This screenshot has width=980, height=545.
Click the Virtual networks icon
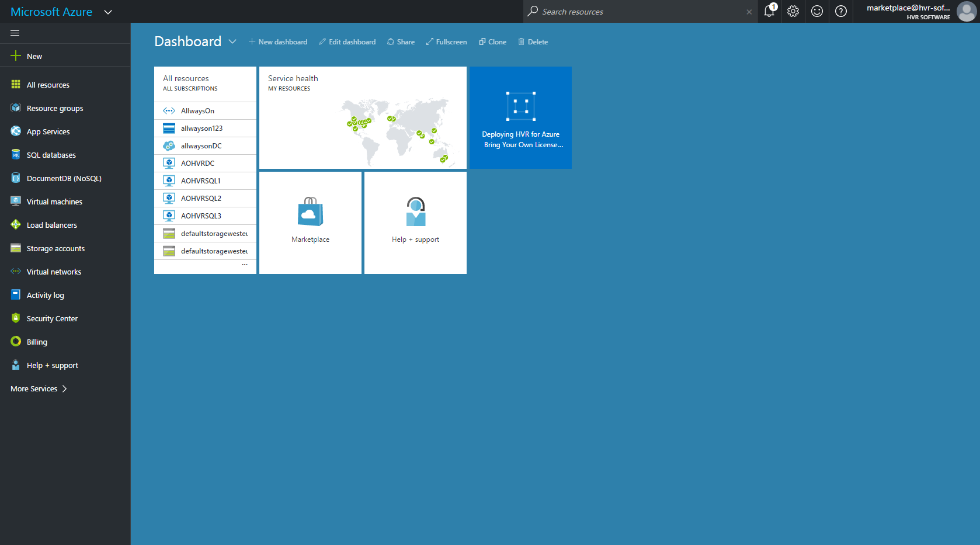coord(16,272)
